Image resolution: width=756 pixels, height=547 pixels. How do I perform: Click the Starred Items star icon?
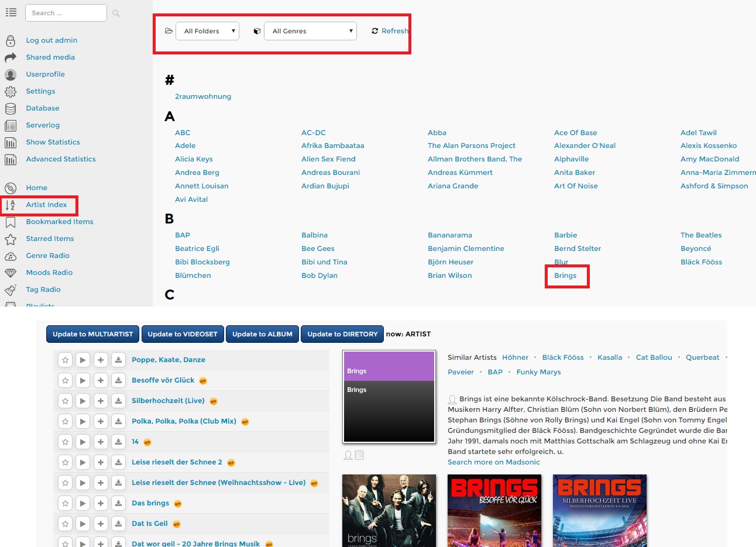click(x=11, y=239)
